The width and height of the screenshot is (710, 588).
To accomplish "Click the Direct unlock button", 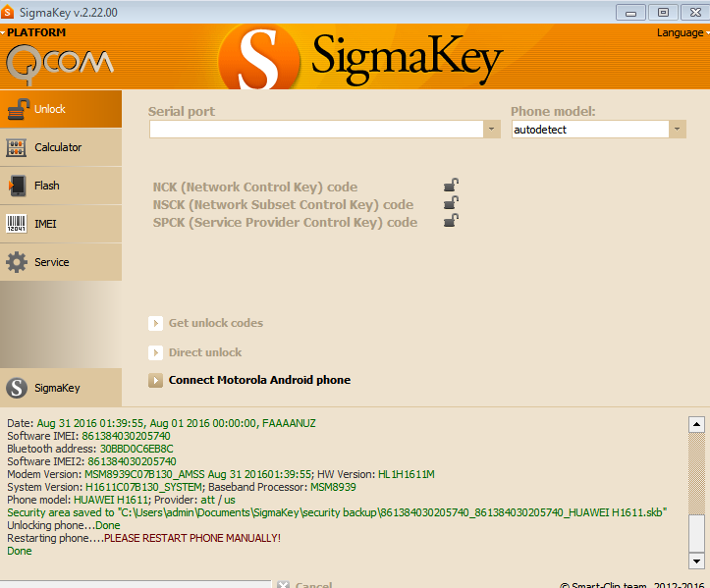I will (x=204, y=352).
